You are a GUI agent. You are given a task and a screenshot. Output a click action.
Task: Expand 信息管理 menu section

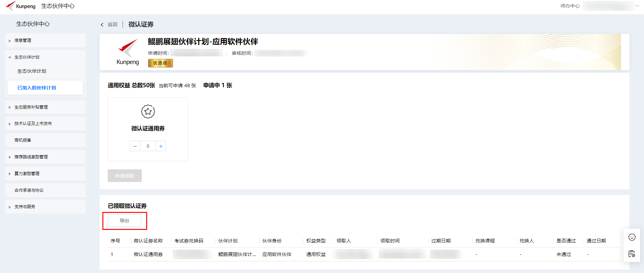click(45, 40)
